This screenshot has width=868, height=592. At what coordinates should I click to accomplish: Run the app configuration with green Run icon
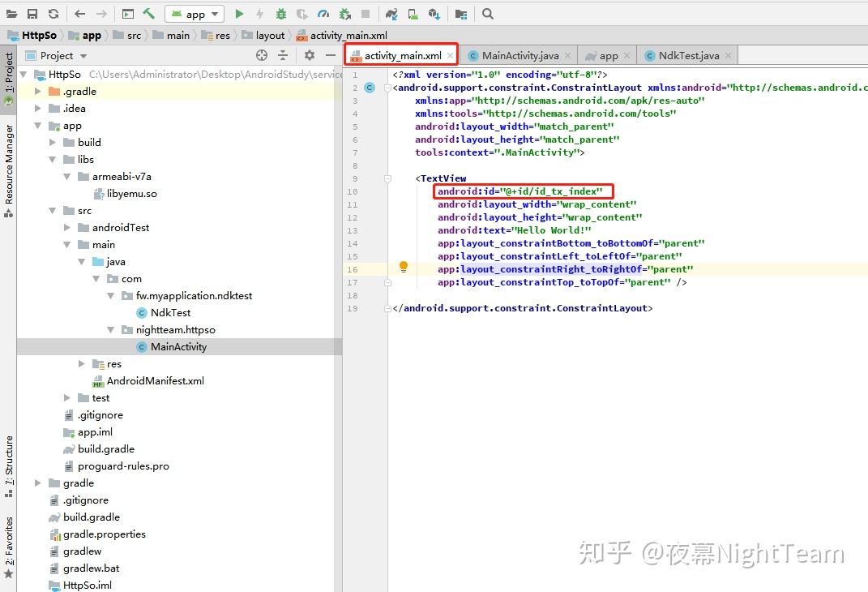click(239, 13)
